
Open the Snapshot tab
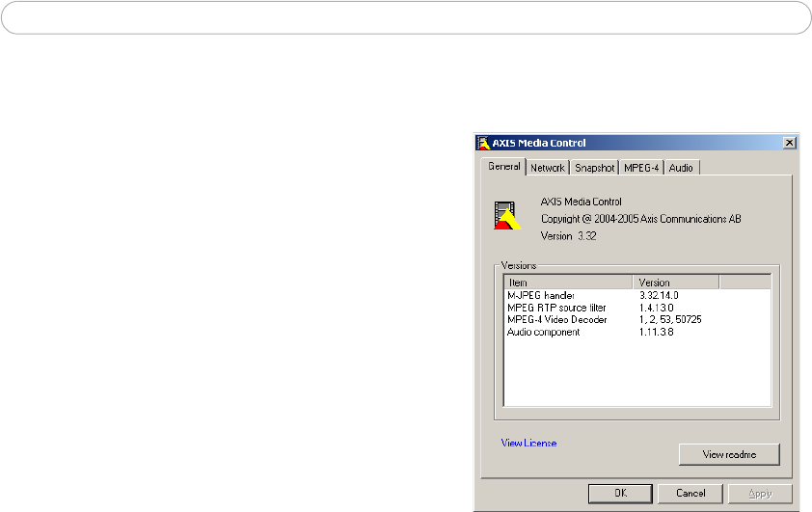594,168
